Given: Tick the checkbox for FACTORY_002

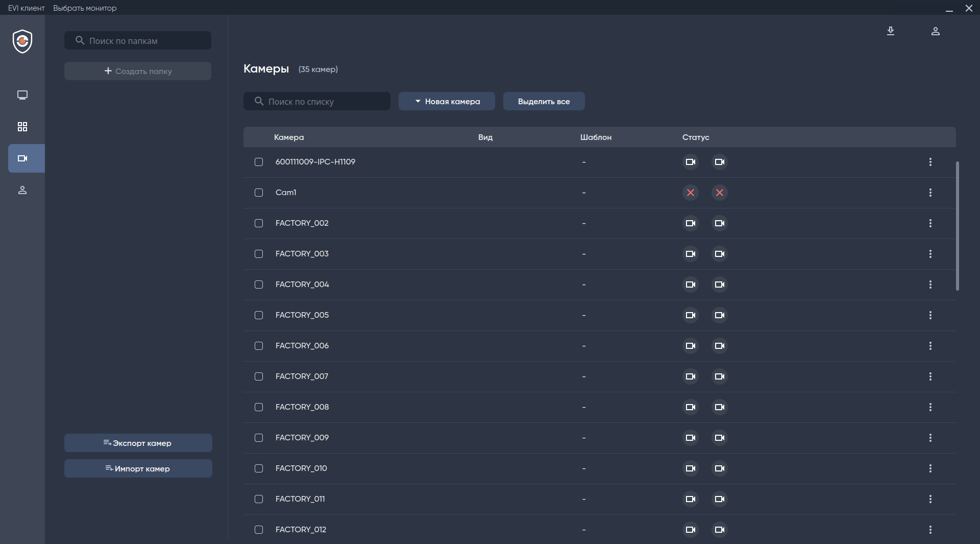Looking at the screenshot, I should click(x=259, y=223).
